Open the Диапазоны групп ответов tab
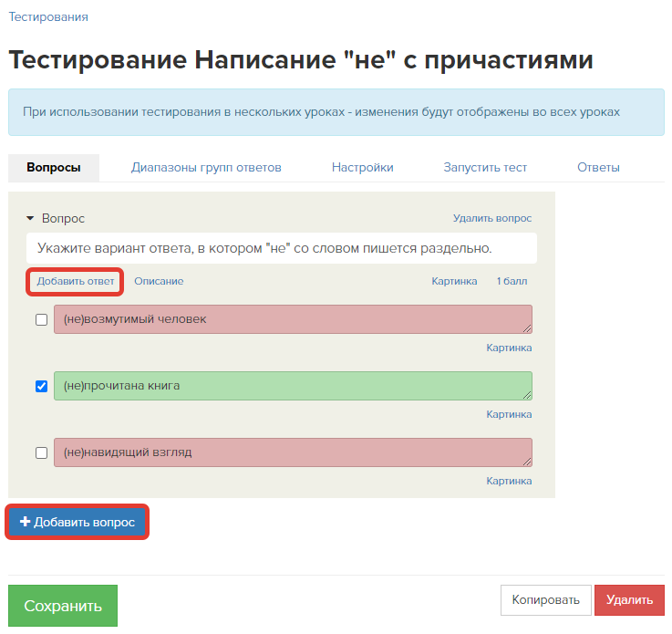This screenshot has width=672, height=634. [x=206, y=168]
